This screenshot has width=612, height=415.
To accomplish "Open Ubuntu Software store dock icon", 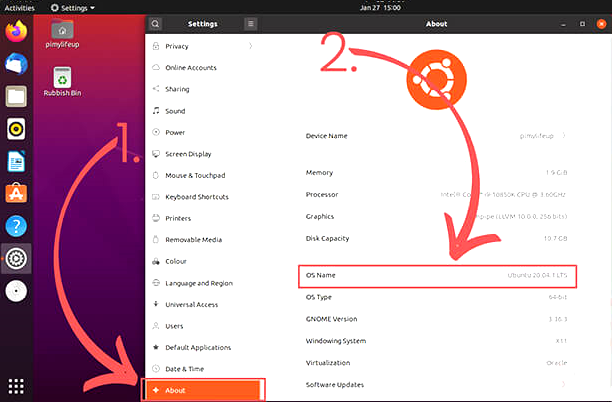I will (x=16, y=193).
